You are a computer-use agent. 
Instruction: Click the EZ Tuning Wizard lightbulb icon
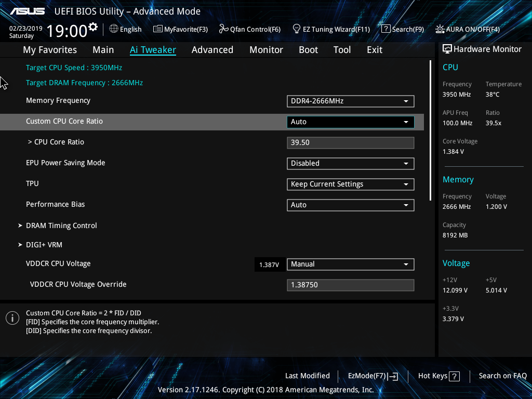point(297,29)
